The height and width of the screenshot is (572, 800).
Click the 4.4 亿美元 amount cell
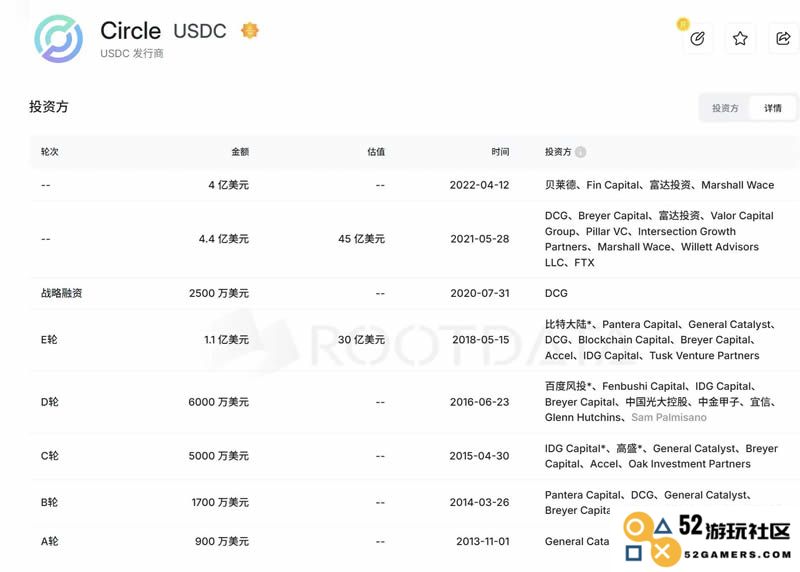pyautogui.click(x=223, y=239)
